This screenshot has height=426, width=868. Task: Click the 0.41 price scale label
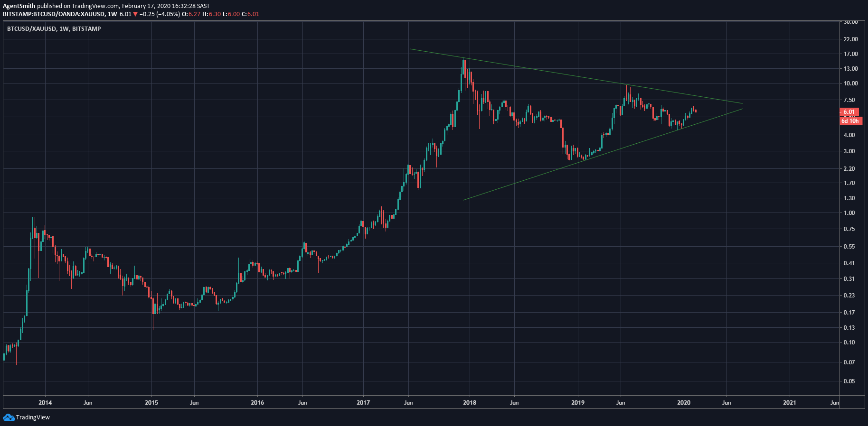pyautogui.click(x=849, y=263)
